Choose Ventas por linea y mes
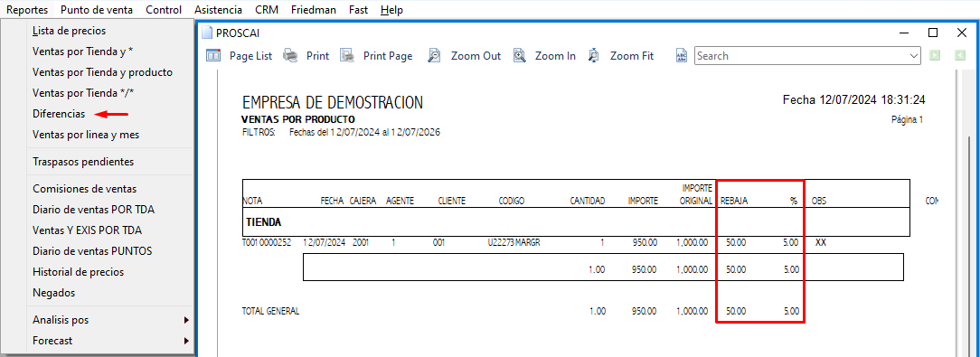The width and height of the screenshot is (980, 357). (86, 135)
